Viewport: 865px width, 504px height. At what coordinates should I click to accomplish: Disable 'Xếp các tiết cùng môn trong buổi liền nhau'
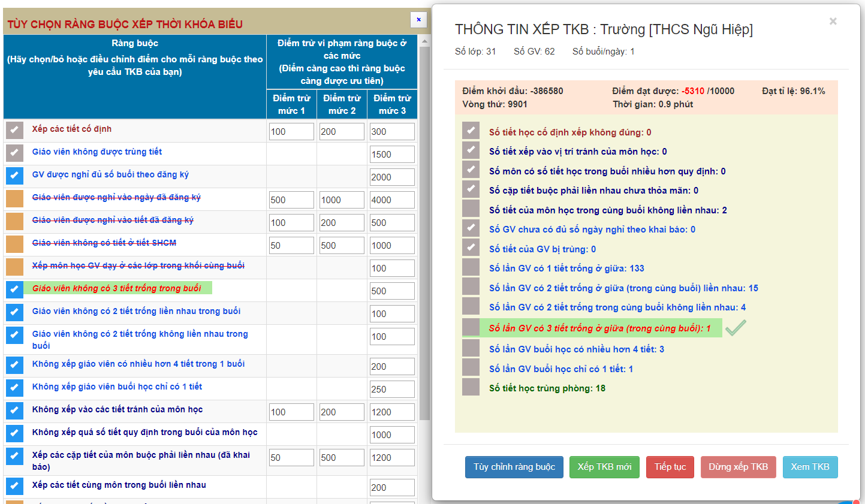[14, 486]
